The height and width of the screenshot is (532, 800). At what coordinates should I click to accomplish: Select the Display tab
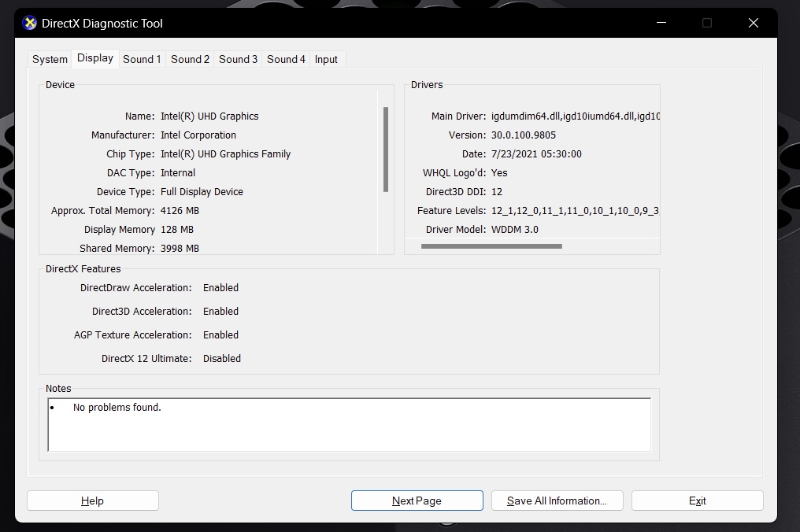[x=95, y=58]
